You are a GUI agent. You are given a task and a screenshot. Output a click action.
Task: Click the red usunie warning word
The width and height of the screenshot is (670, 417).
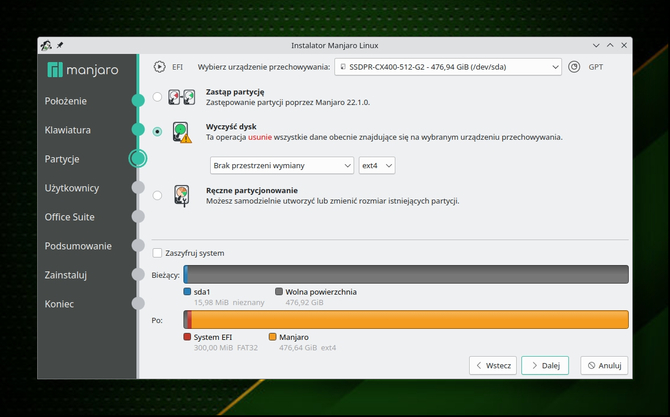(x=260, y=137)
